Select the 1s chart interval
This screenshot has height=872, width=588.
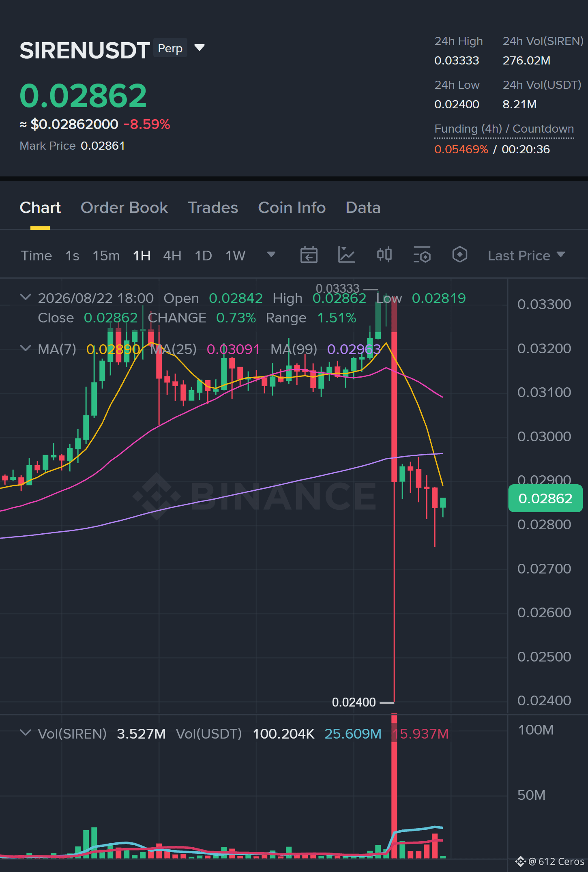[72, 256]
